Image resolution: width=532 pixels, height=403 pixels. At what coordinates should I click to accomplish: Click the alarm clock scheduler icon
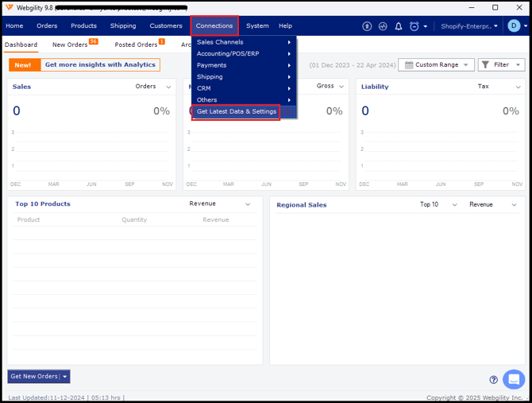pyautogui.click(x=414, y=26)
